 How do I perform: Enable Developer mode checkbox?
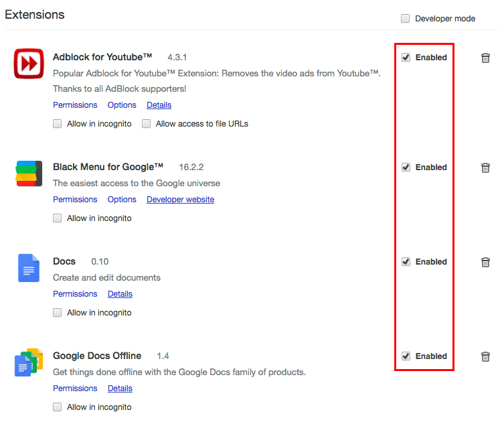point(406,18)
